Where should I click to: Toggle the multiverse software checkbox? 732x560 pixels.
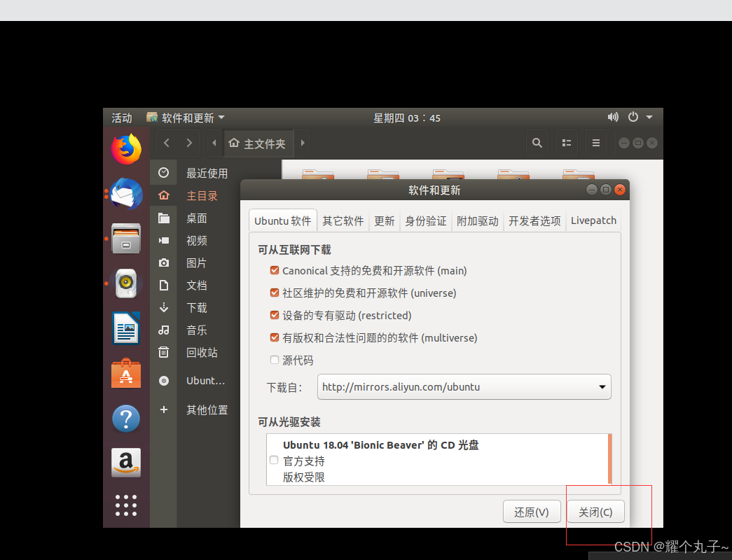275,337
